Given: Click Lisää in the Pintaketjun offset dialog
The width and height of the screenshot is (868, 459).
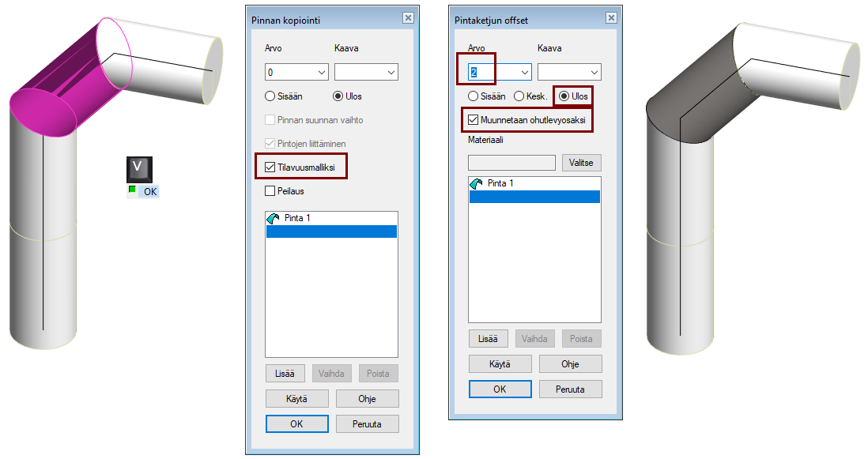Looking at the screenshot, I should pos(488,338).
